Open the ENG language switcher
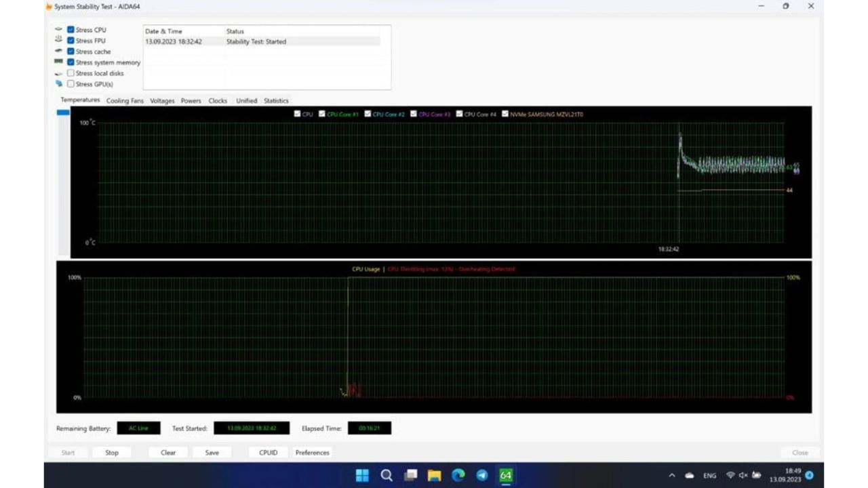Viewport: 868px width, 488px height. point(709,476)
